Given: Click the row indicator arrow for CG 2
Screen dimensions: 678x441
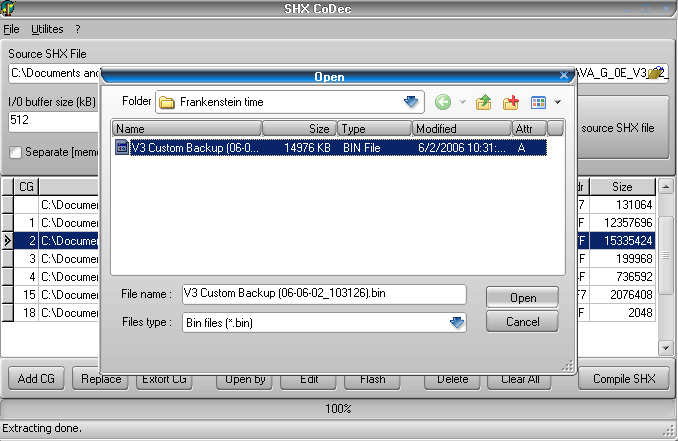Looking at the screenshot, I should coord(7,241).
